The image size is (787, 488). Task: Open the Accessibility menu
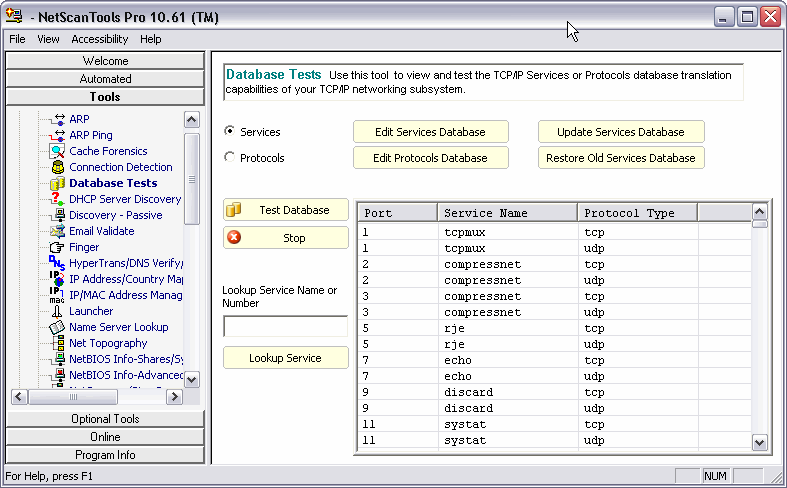[99, 39]
